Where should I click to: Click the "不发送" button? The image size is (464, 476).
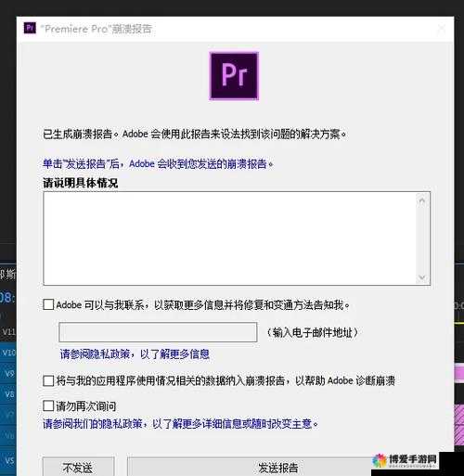tap(78, 467)
